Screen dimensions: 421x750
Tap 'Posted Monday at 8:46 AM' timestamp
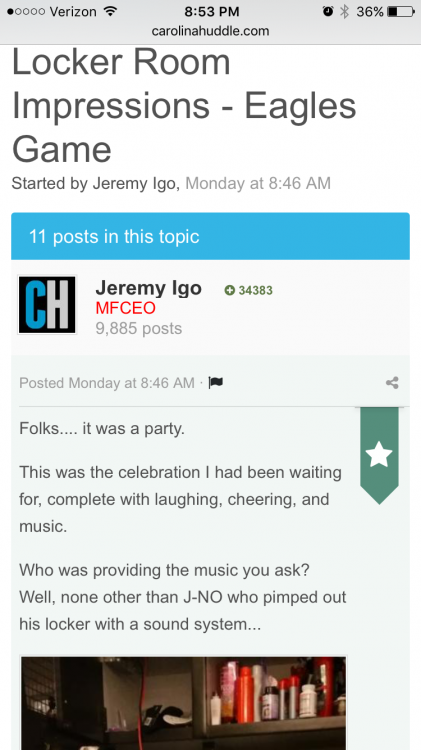coord(107,383)
